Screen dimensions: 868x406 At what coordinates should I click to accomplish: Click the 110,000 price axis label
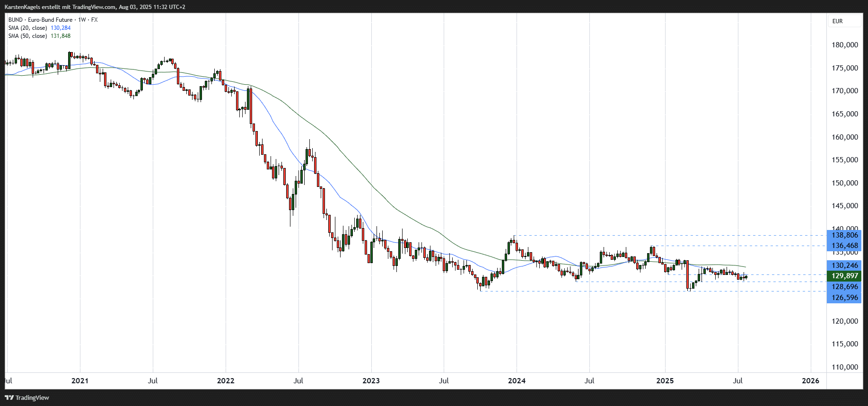click(845, 367)
